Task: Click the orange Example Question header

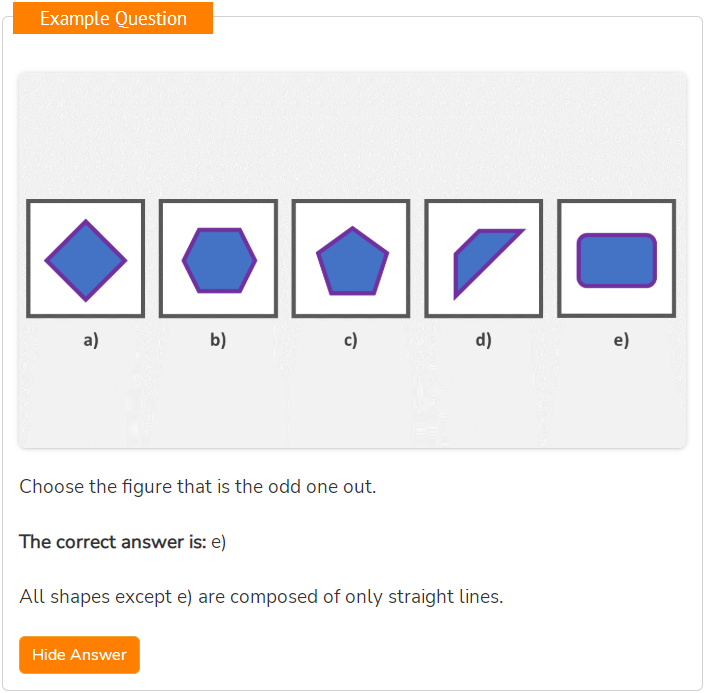Action: (113, 18)
